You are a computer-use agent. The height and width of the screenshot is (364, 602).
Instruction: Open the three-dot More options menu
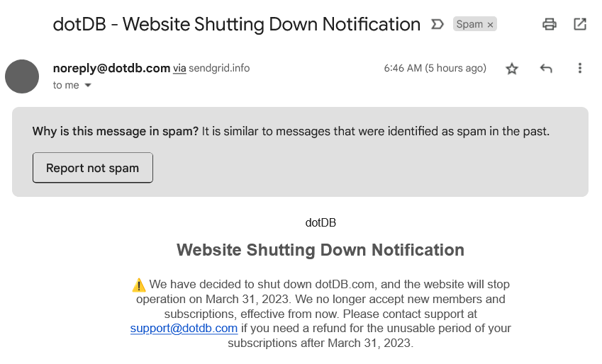(580, 68)
